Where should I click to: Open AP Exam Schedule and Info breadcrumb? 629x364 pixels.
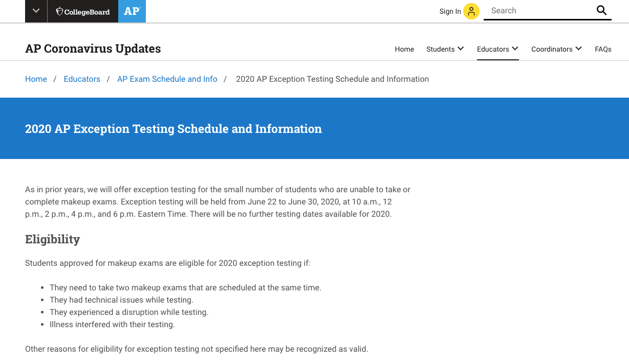coord(167,79)
